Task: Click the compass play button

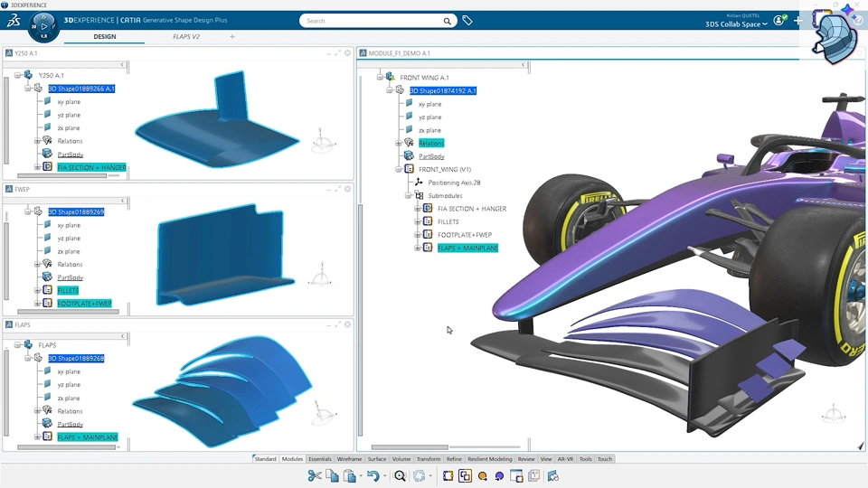Action: tap(43, 26)
